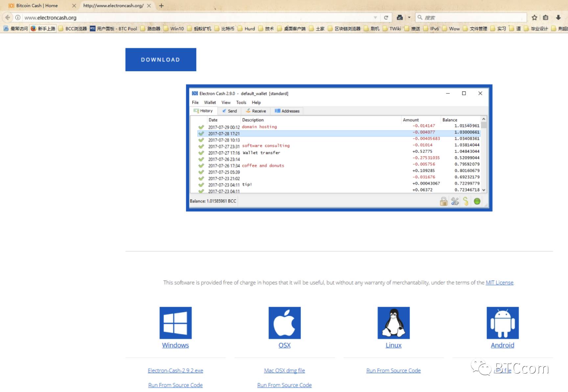Download Electron-Cash-2.9.2.exe link
The image size is (568, 392).
[x=176, y=370]
